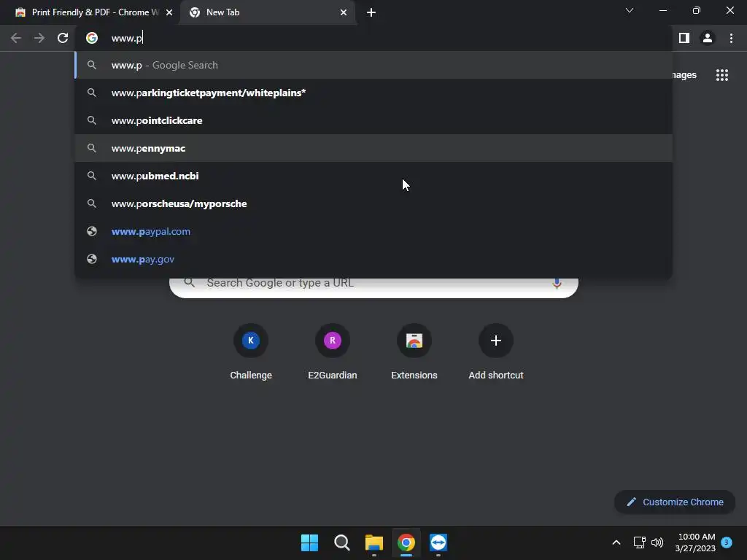This screenshot has height=560, width=747.
Task: Open File Explorer from the taskbar
Action: pyautogui.click(x=374, y=542)
